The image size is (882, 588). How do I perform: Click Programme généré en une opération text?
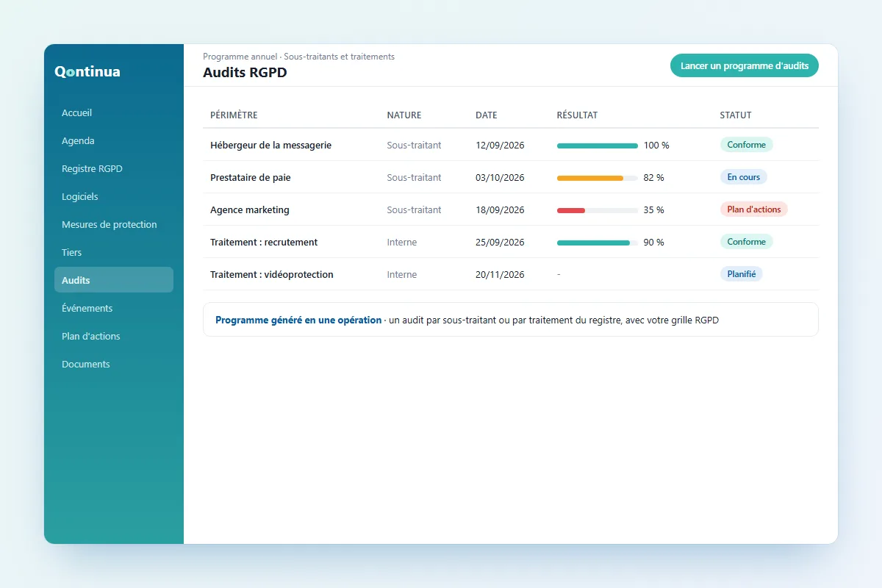point(298,320)
